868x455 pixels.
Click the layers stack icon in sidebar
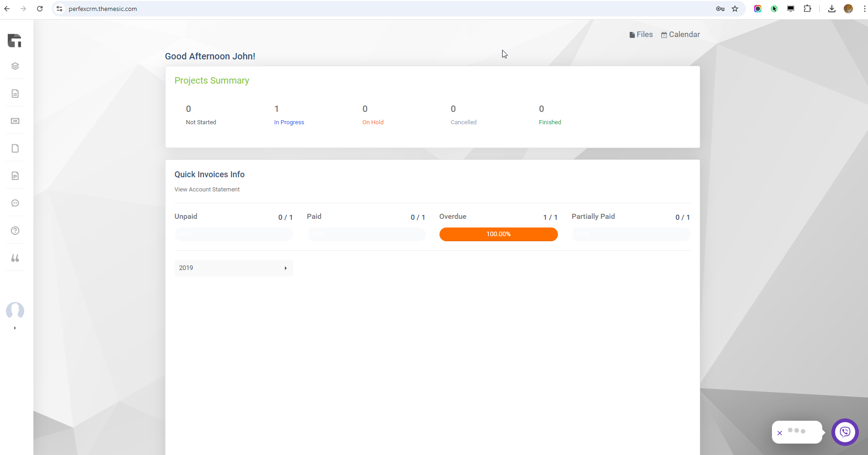click(15, 66)
